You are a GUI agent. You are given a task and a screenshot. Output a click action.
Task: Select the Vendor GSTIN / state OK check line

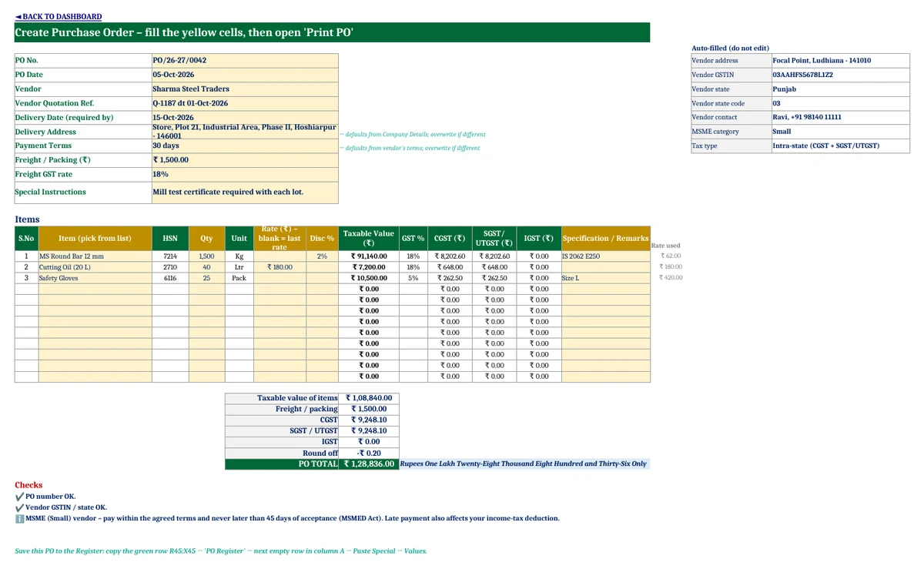coord(61,507)
